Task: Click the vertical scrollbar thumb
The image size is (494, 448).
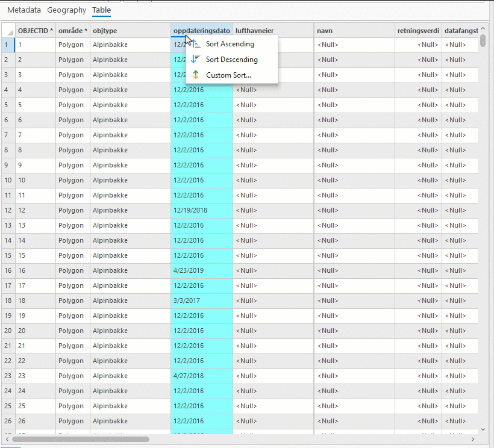Action: 483,41
